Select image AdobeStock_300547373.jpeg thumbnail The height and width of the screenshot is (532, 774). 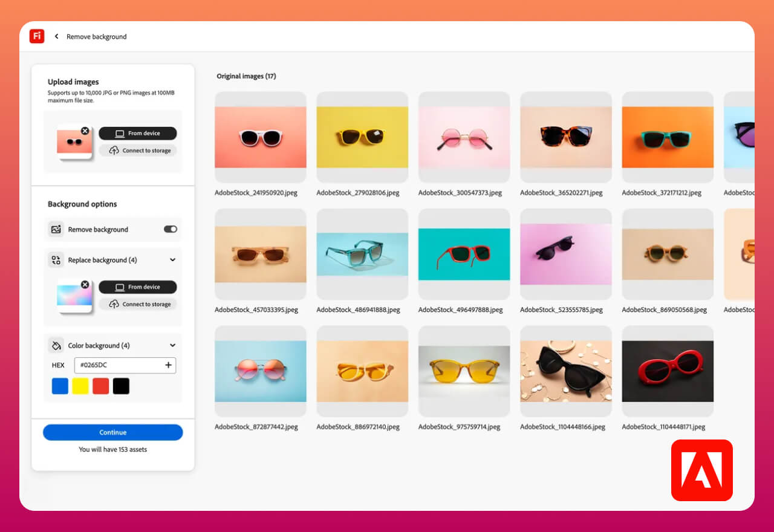pyautogui.click(x=464, y=137)
